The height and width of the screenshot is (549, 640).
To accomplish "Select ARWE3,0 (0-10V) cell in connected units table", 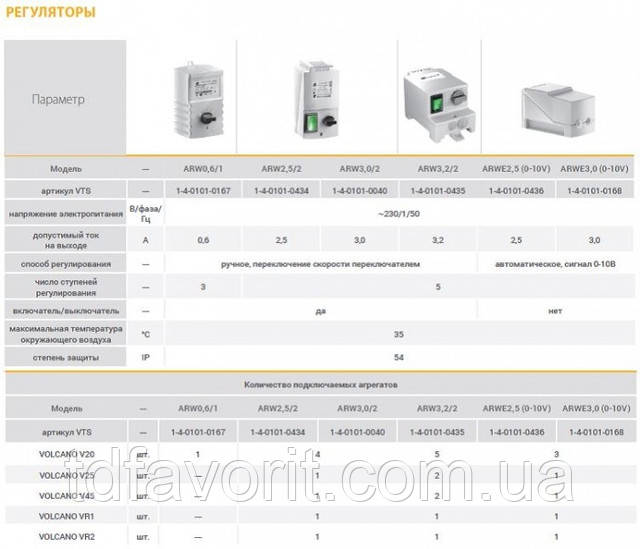I will tap(596, 408).
